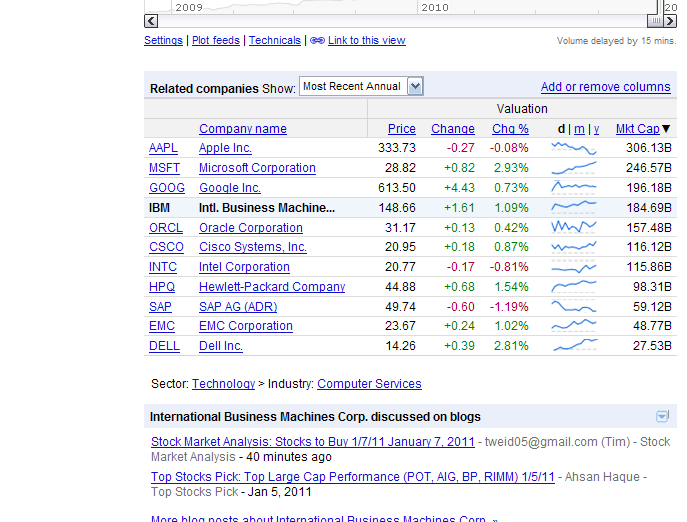Image resolution: width=687 pixels, height=522 pixels.
Task: Click the chart timeline range slider handle
Action: (x=654, y=20)
